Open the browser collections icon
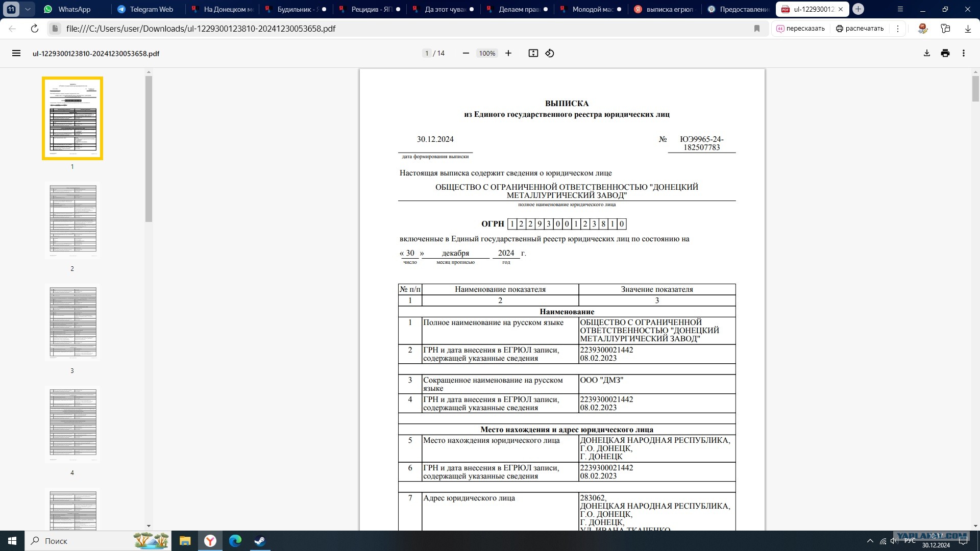Viewport: 980px width, 551px height. [x=945, y=29]
